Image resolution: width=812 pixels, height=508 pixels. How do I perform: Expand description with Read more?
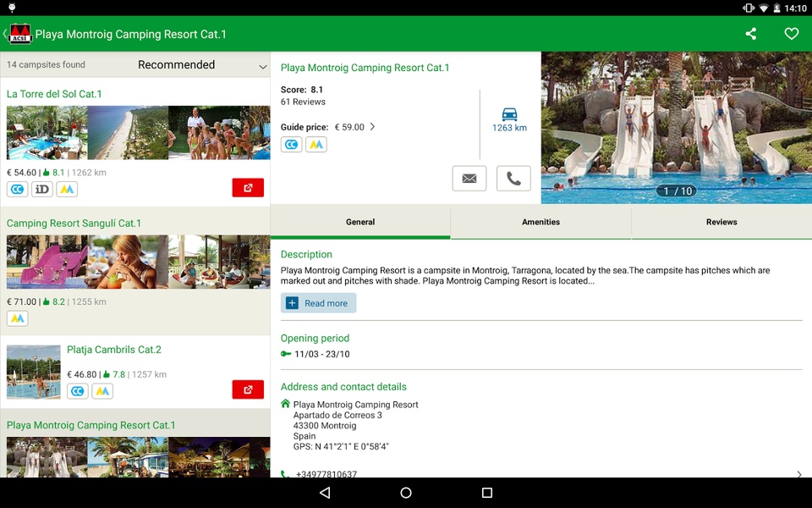pos(319,303)
